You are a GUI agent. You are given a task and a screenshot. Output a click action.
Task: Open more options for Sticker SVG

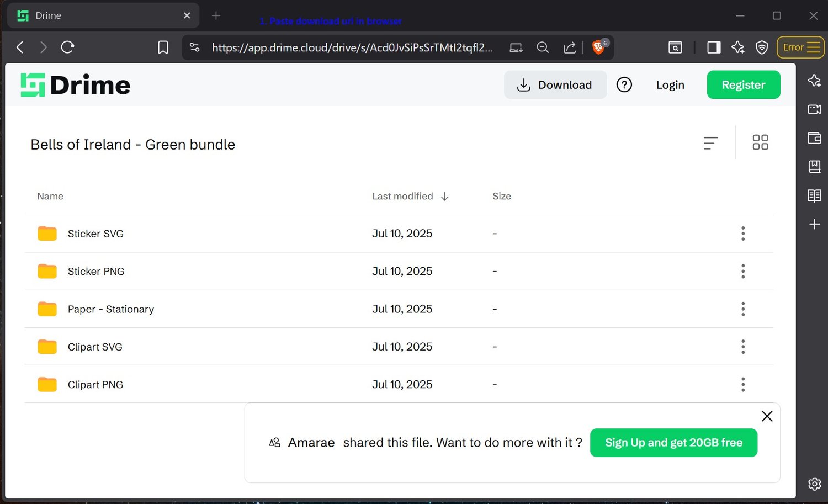742,234
